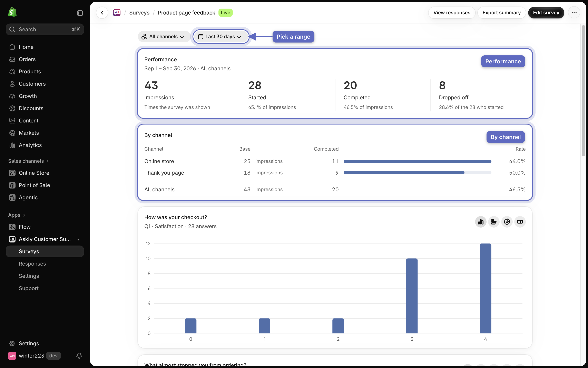Open Orders in sidebar
588x368 pixels.
(45, 59)
